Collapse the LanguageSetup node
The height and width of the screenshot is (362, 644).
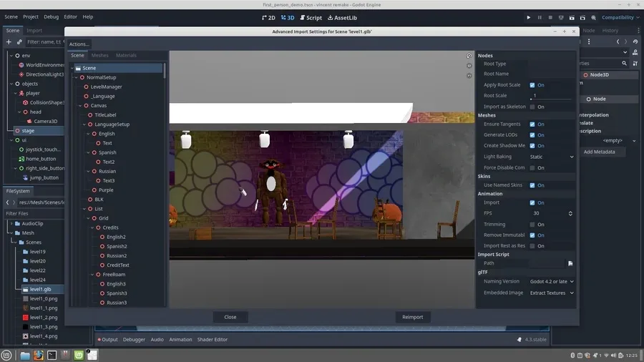84,124
